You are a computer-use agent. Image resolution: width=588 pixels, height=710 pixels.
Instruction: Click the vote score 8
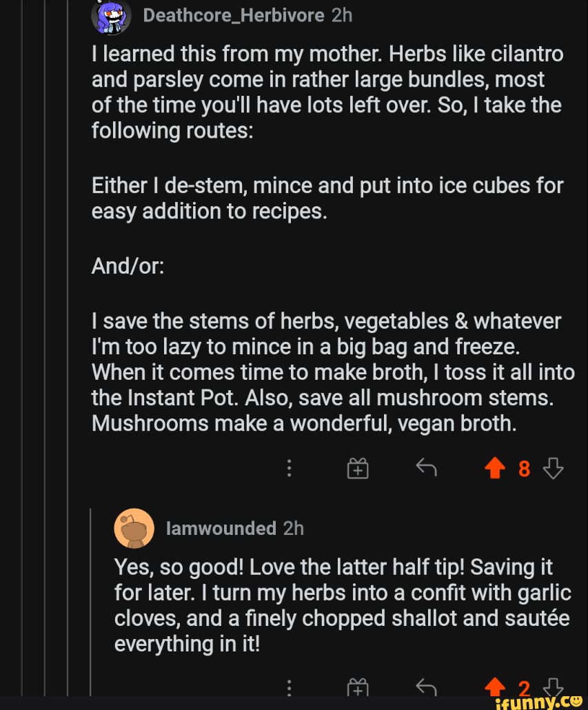524,469
